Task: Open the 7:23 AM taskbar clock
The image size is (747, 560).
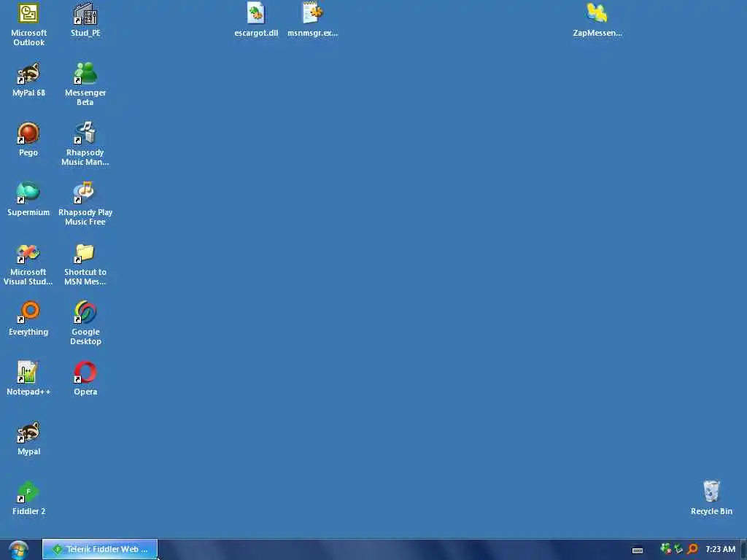Action: [x=720, y=550]
